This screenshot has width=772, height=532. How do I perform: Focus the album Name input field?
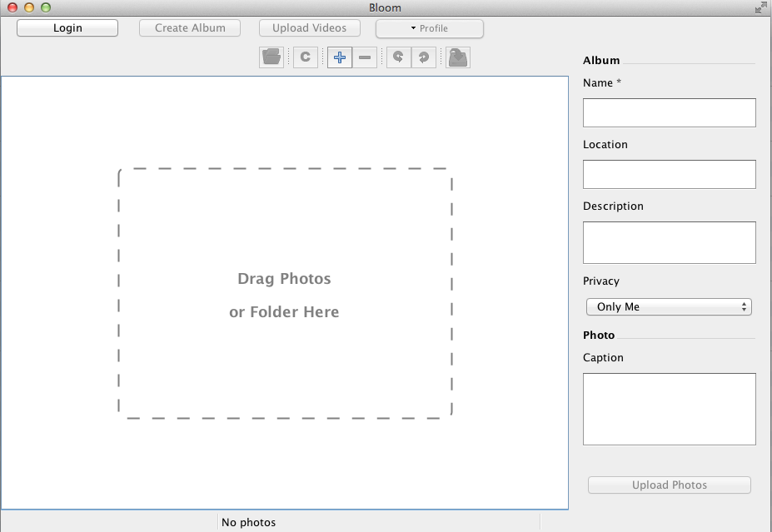point(669,112)
